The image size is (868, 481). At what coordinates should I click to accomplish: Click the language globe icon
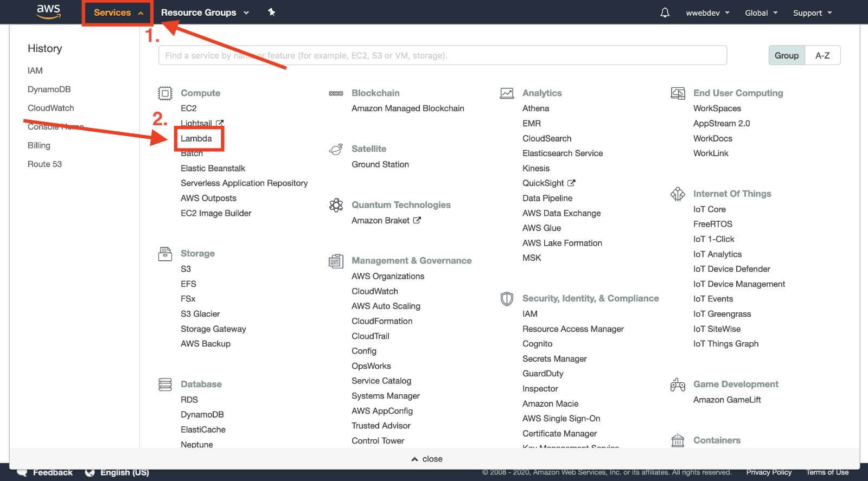(90, 472)
